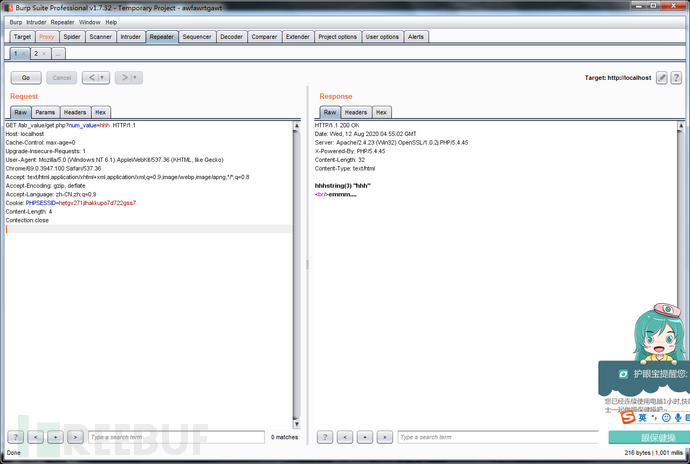Click the empty request body line
The width and height of the screenshot is (690, 464).
tap(148, 229)
